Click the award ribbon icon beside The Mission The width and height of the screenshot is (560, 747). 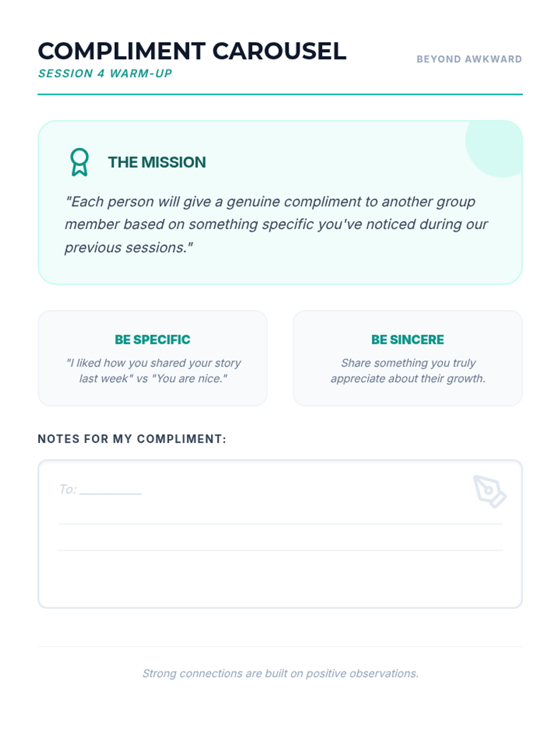[79, 162]
